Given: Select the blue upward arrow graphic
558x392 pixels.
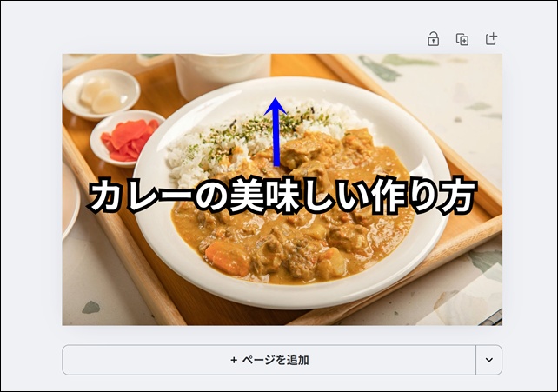Looking at the screenshot, I should 276,132.
